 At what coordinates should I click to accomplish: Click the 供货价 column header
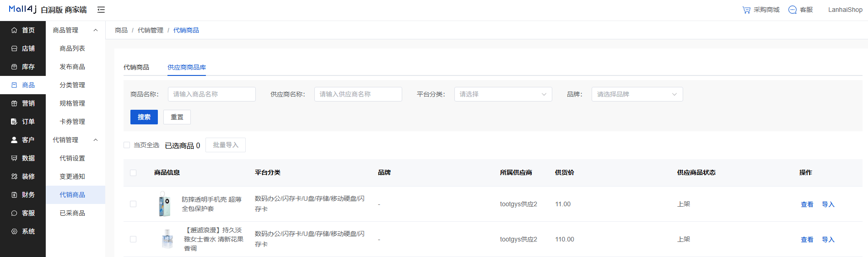click(565, 172)
